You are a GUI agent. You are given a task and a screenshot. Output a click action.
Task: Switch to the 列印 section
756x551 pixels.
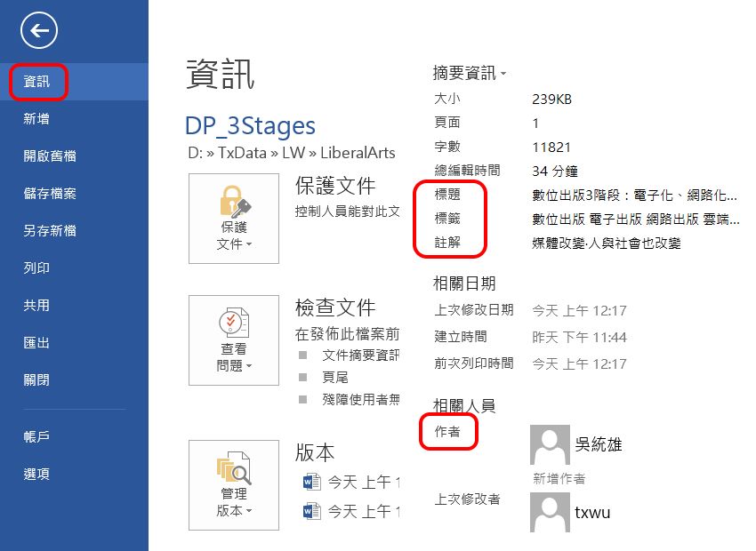[x=36, y=267]
